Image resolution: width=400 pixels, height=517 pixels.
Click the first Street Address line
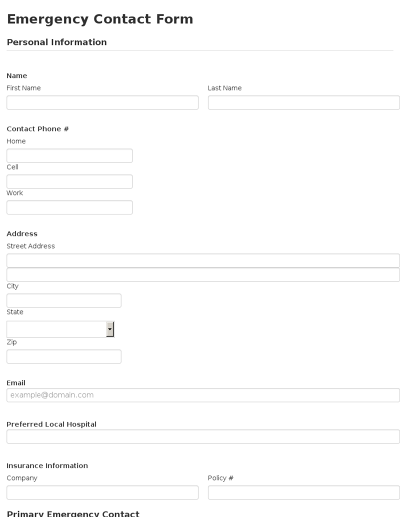coord(203,260)
